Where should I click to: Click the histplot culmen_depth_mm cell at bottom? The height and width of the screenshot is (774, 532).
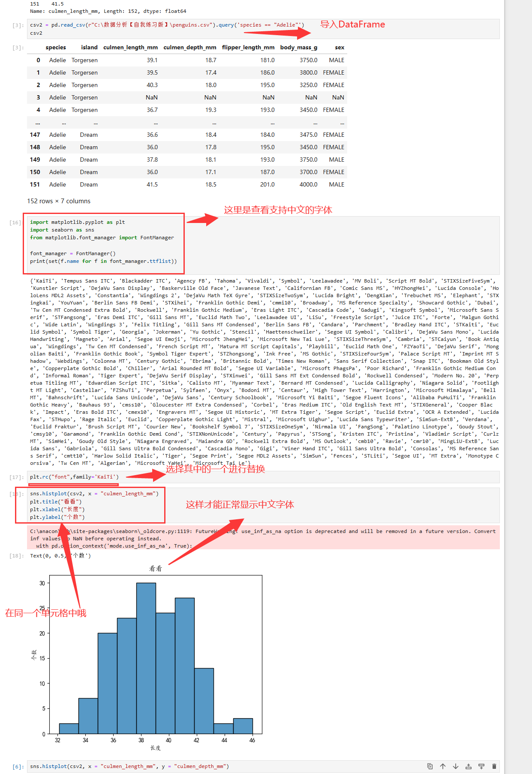(x=263, y=766)
